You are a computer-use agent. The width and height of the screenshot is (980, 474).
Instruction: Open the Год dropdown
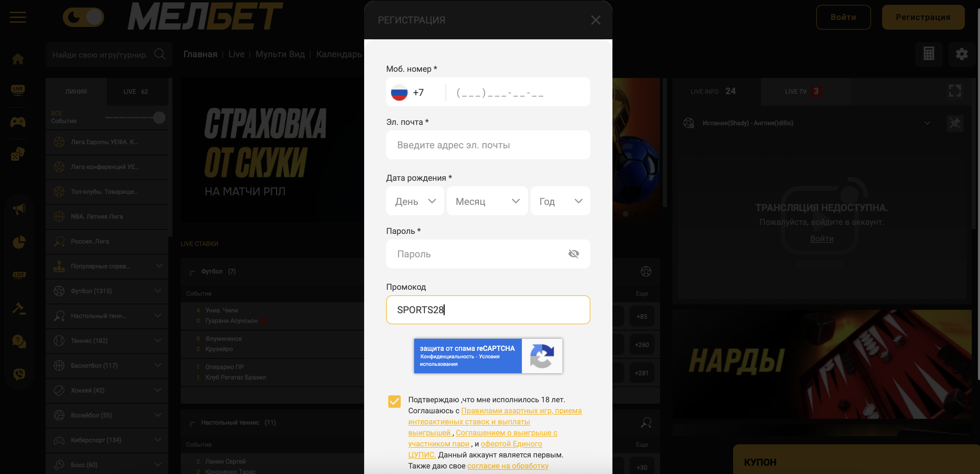[x=560, y=201]
